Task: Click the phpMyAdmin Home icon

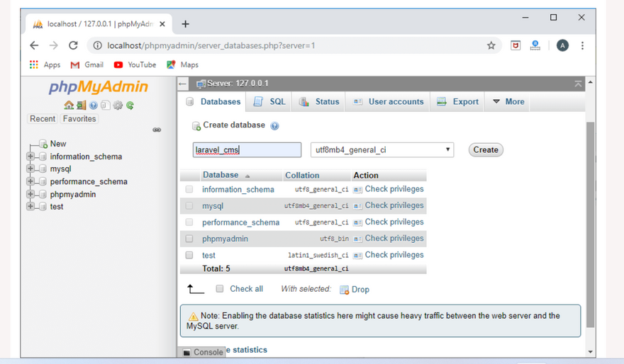Action: pyautogui.click(x=68, y=106)
